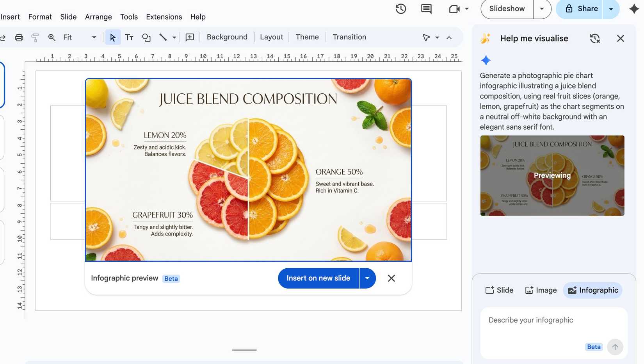Screen dimensions: 644x364
Task: Click the print icon in toolbar
Action: [19, 37]
